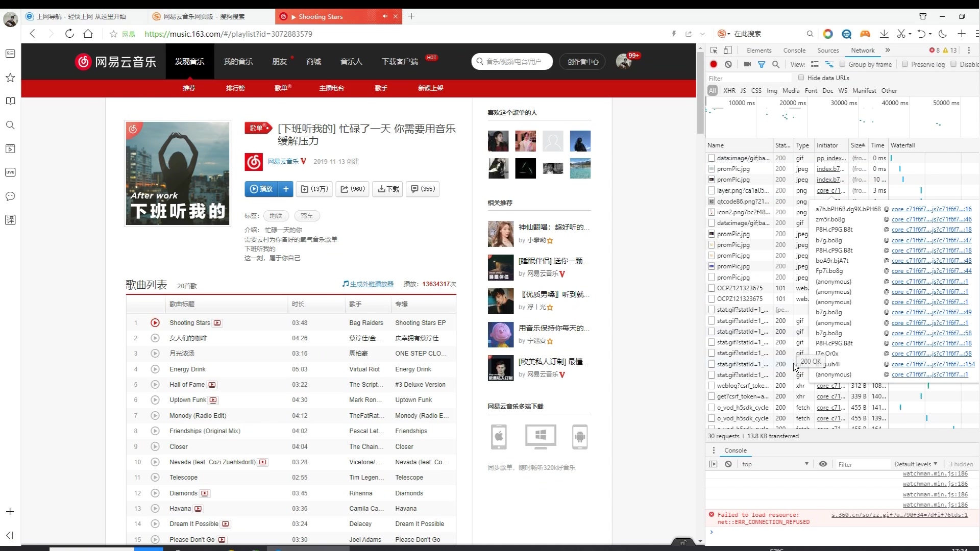
Task: Check the Hide data URLs checkbox
Action: [x=801, y=78]
